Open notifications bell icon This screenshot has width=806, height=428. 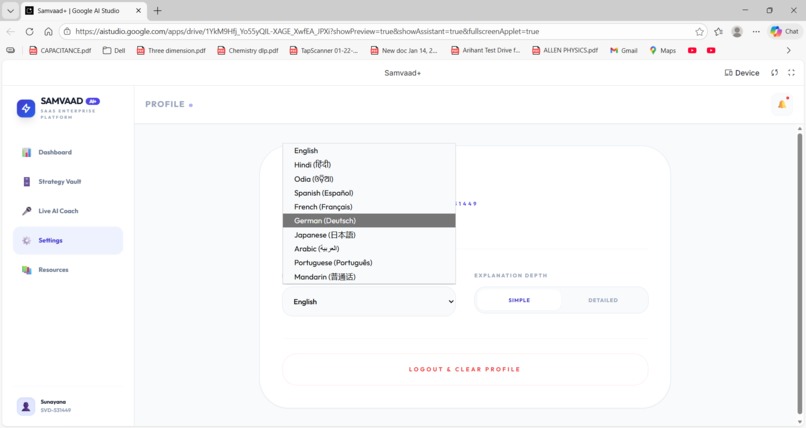(782, 104)
